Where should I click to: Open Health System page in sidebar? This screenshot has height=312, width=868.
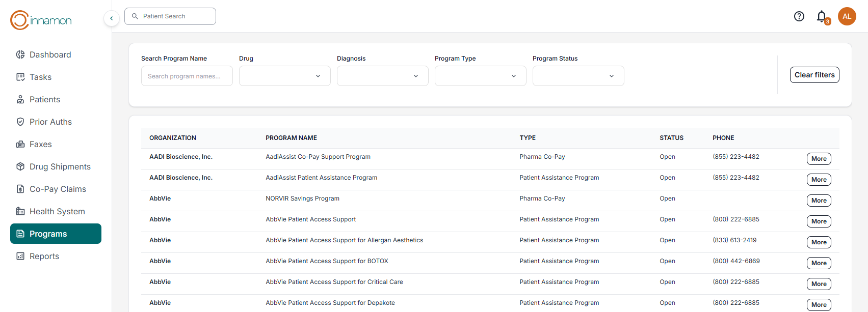[x=57, y=211]
